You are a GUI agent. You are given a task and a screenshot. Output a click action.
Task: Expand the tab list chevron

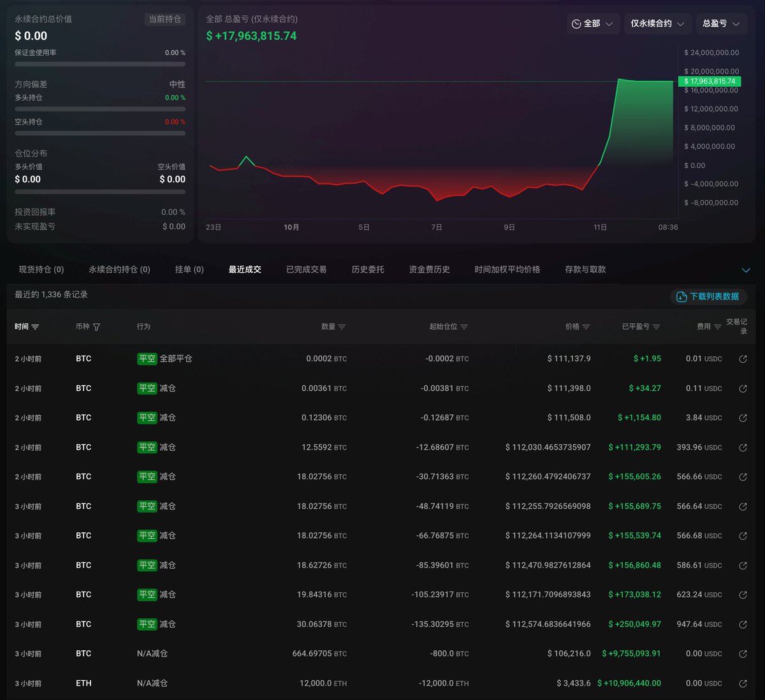(746, 270)
